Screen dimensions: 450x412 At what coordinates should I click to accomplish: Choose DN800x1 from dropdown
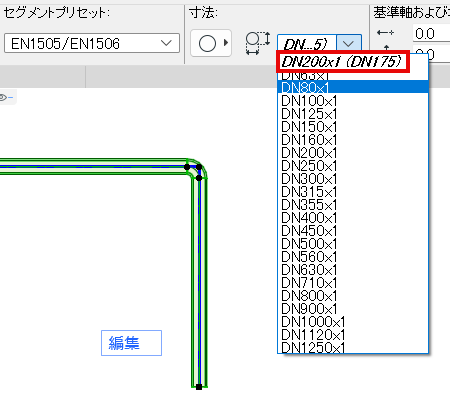coord(353,295)
